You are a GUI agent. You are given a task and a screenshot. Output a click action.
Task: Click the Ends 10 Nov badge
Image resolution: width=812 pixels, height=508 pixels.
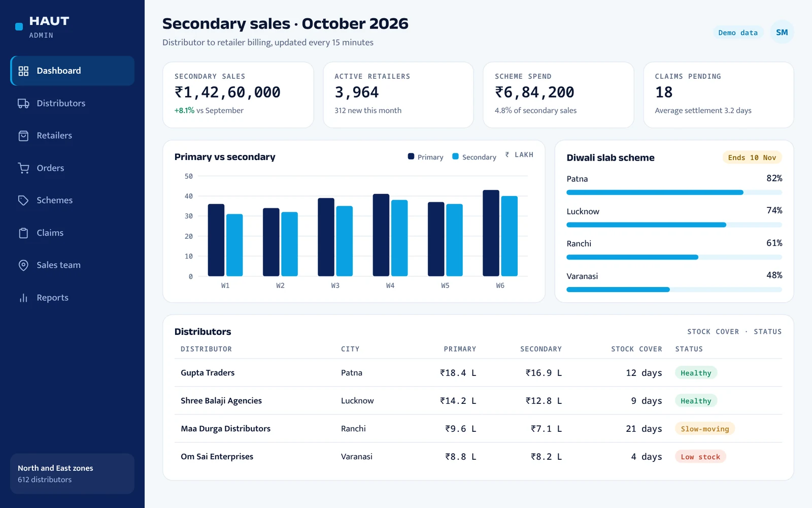click(x=752, y=157)
